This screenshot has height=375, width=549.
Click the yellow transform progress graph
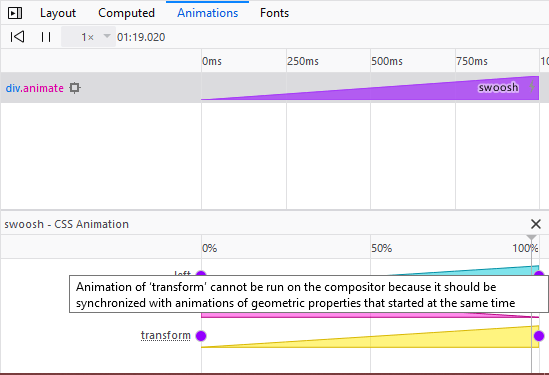(x=370, y=337)
